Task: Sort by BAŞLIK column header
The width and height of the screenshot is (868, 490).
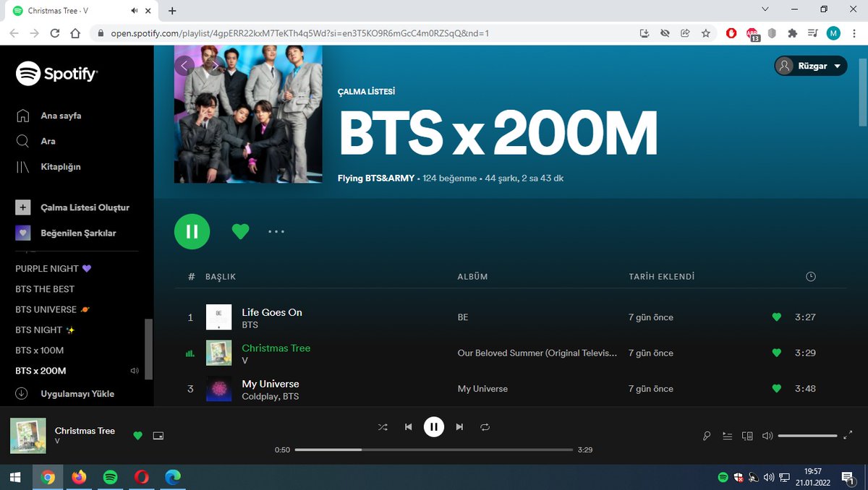Action: coord(221,277)
